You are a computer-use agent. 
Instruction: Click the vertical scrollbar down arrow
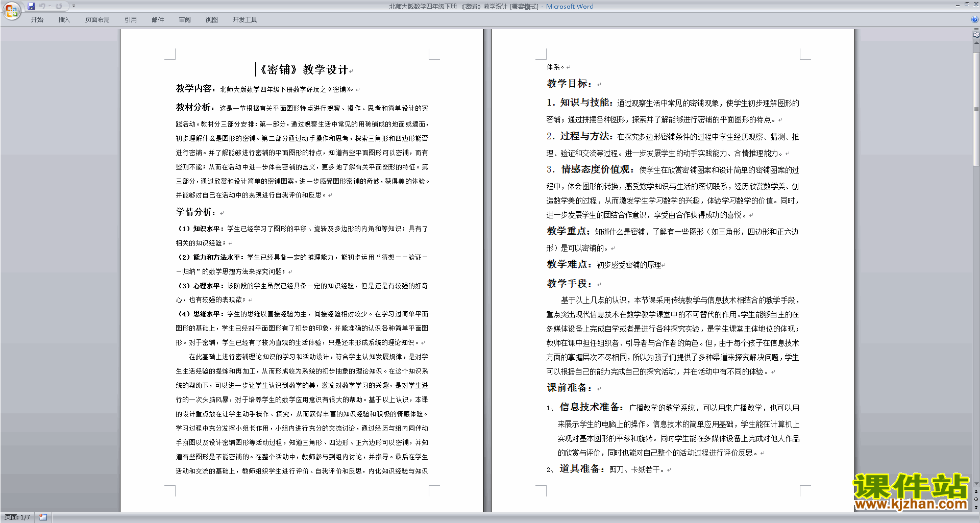click(x=976, y=484)
